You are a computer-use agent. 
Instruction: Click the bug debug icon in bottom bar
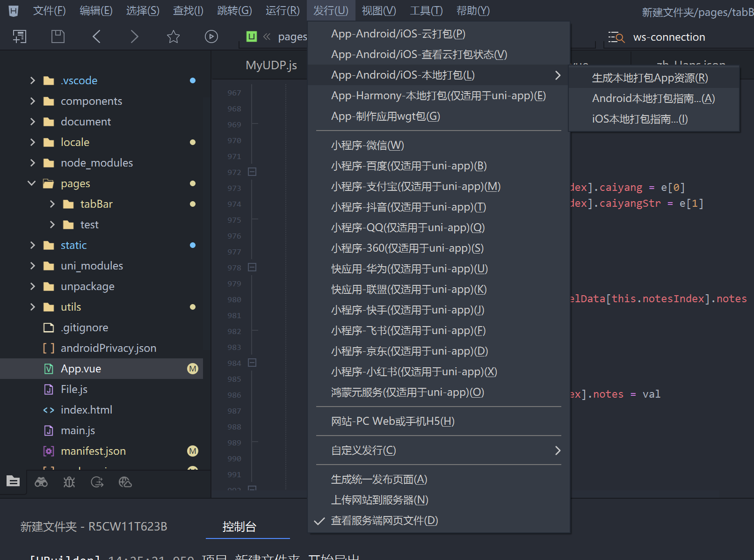click(x=69, y=482)
